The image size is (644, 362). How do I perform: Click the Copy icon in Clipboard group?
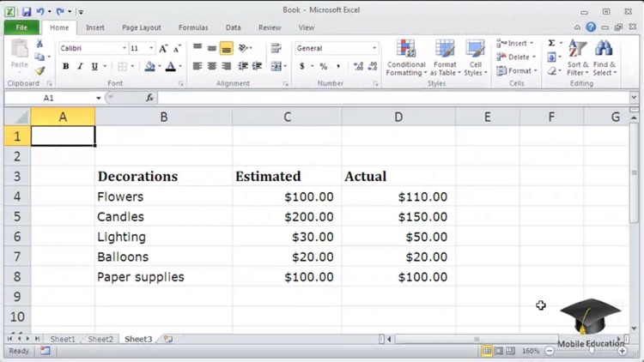tap(39, 57)
